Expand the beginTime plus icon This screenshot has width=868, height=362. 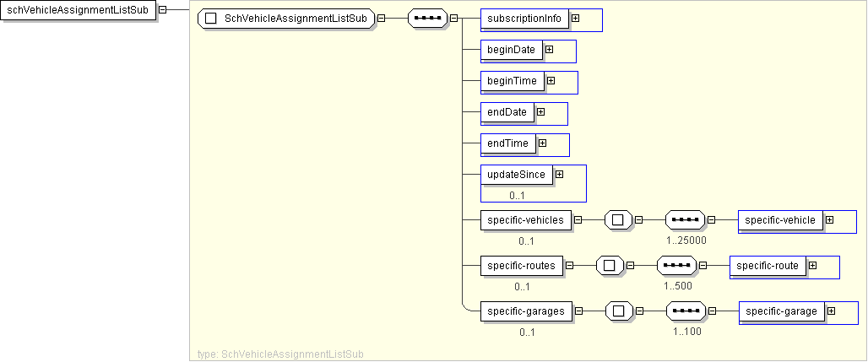551,81
